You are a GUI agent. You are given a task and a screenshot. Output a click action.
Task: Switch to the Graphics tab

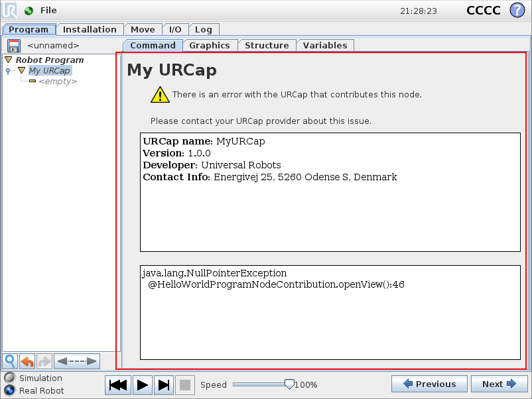[210, 45]
